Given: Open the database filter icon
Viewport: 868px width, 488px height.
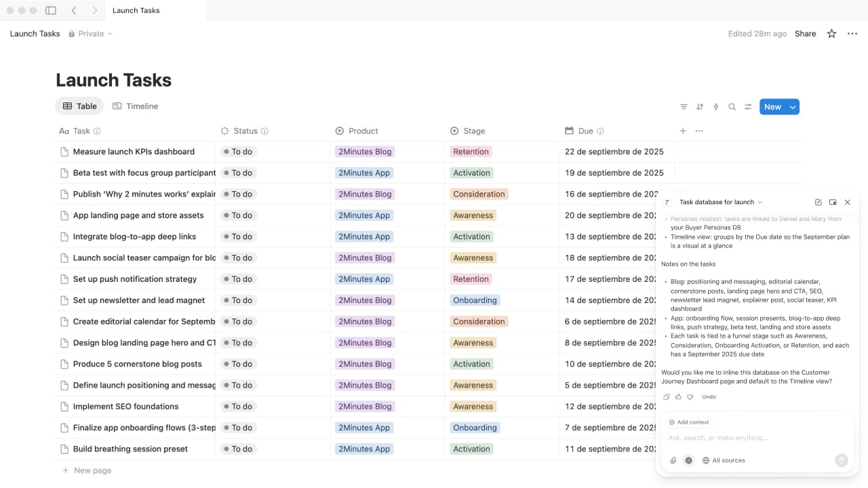Looking at the screenshot, I should point(684,107).
